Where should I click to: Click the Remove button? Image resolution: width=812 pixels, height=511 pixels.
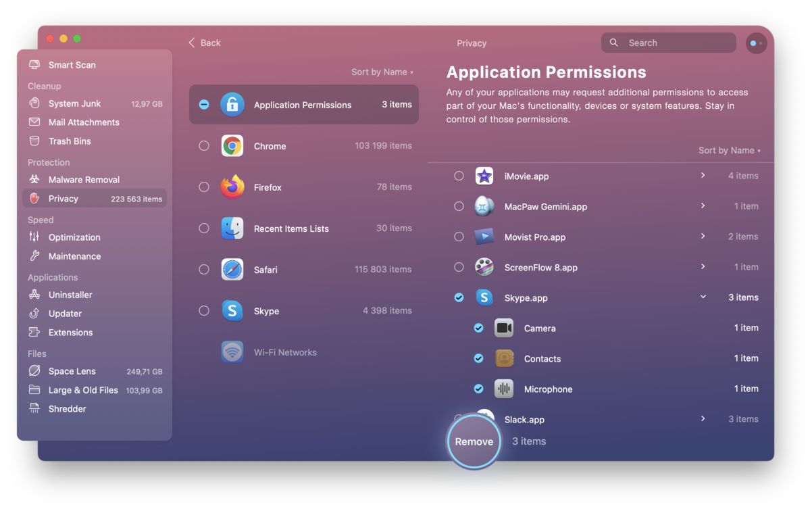[474, 441]
